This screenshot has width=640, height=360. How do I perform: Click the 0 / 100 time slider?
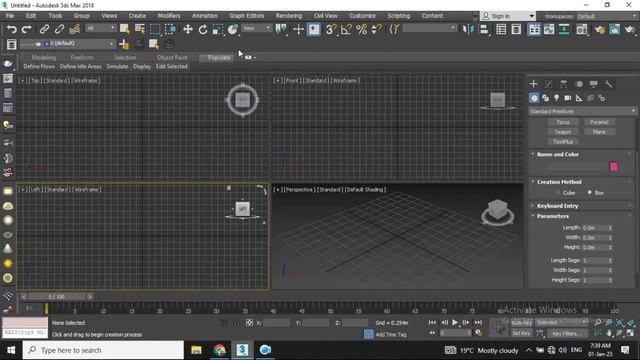56,296
